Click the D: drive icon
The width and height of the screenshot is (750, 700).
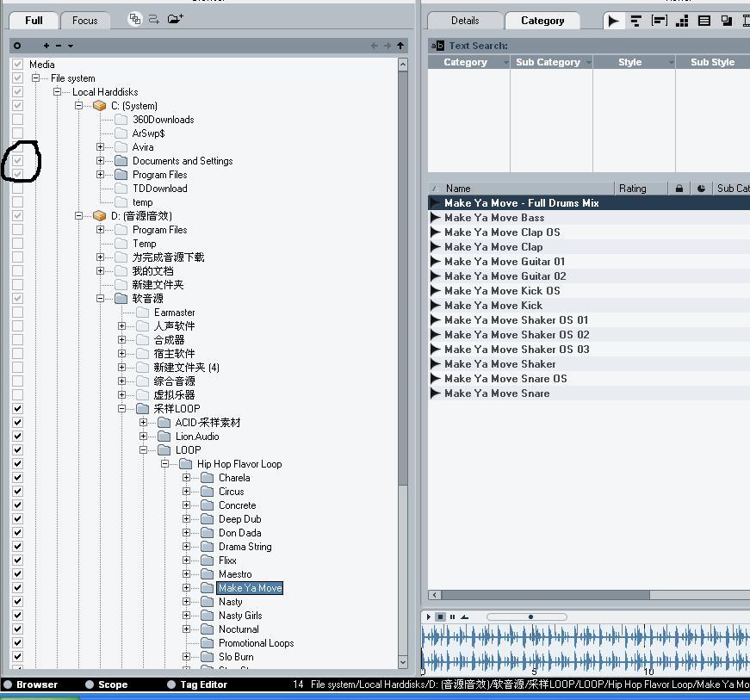point(100,215)
